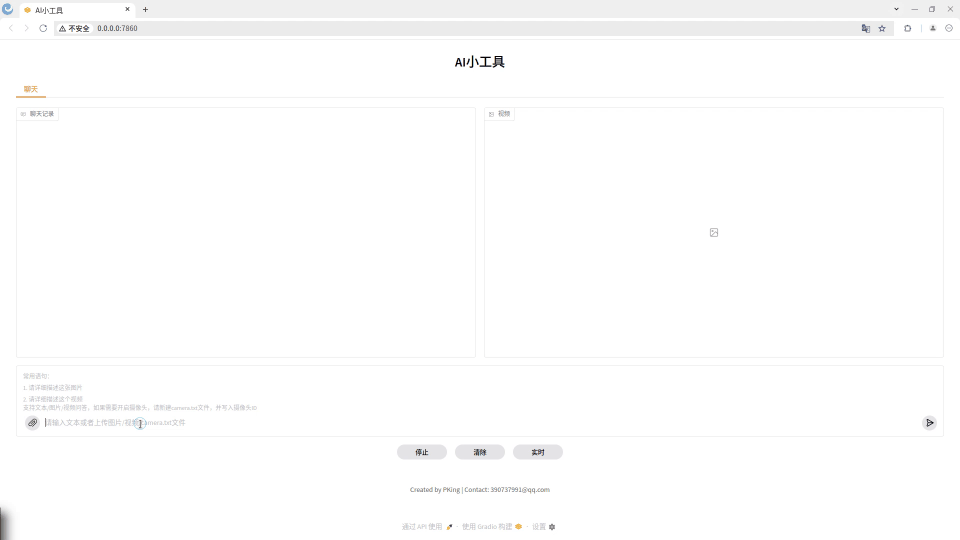960x540 pixels.
Task: Open a new browser tab
Action: click(145, 10)
